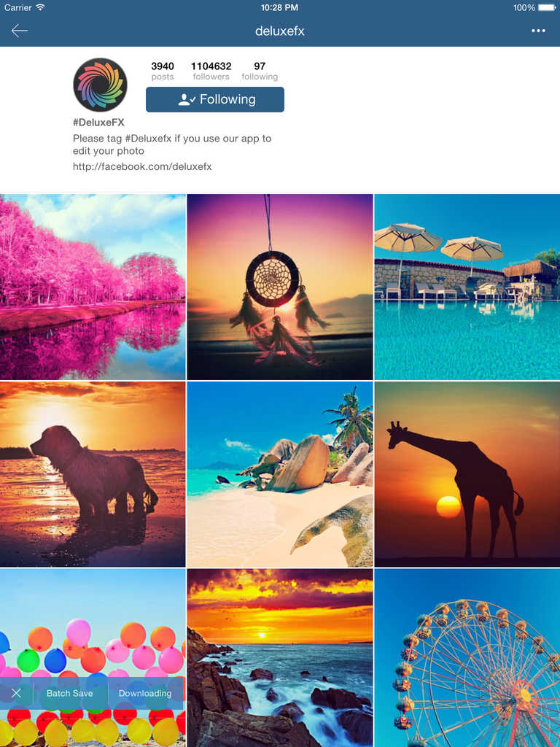
Task: Open the giraffe sunset photo
Action: (467, 474)
